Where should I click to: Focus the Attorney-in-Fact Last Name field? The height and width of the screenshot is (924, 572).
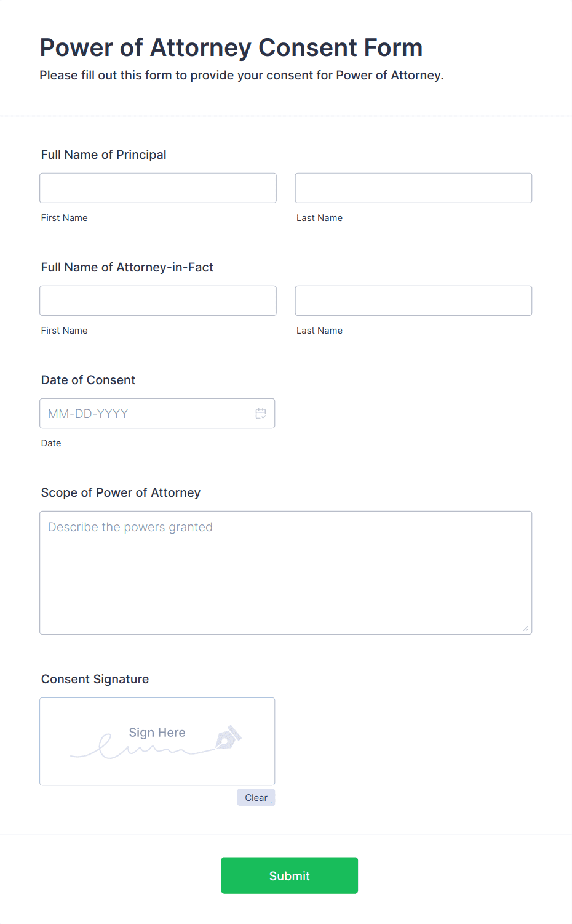pos(413,300)
